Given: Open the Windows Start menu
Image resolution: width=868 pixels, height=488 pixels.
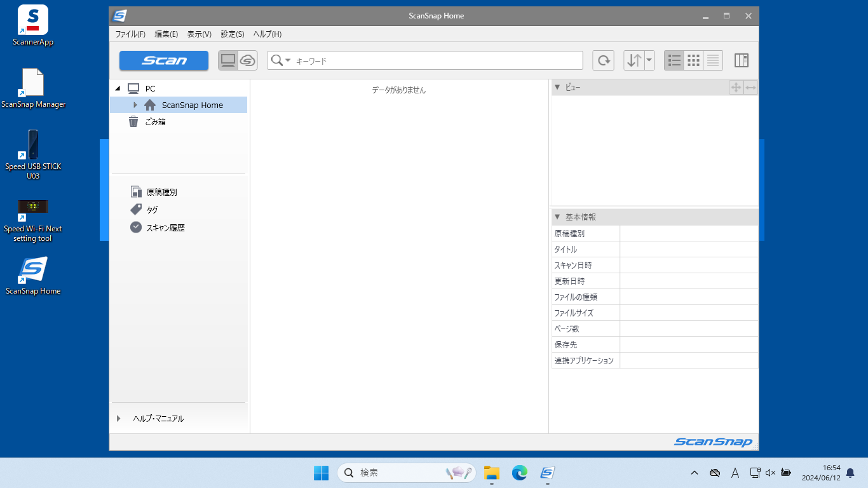Looking at the screenshot, I should tap(321, 473).
